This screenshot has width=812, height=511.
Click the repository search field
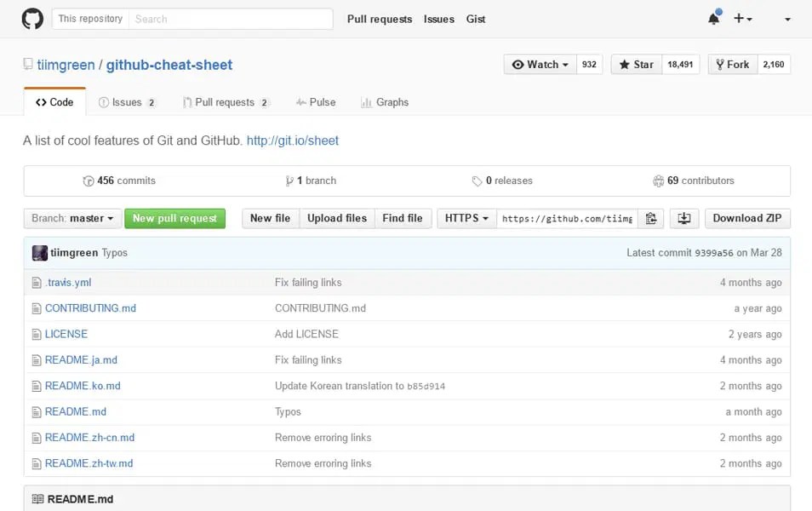point(230,18)
